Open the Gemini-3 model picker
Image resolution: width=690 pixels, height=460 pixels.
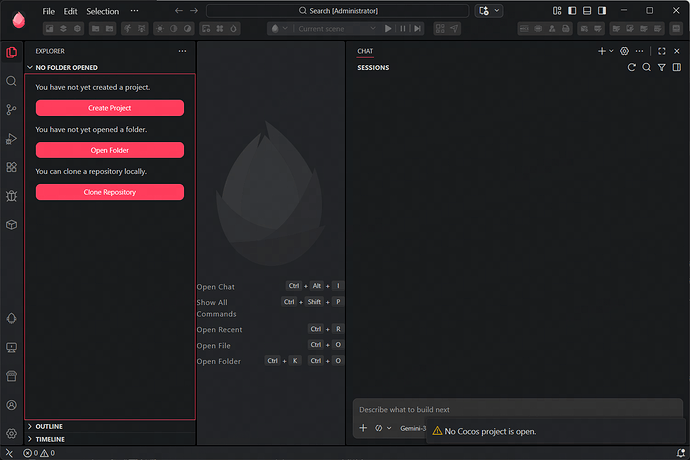413,428
